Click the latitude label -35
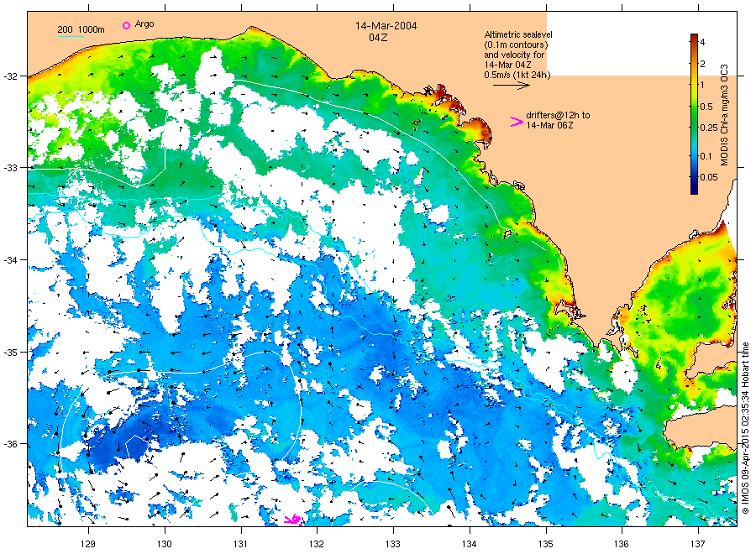 11,353
